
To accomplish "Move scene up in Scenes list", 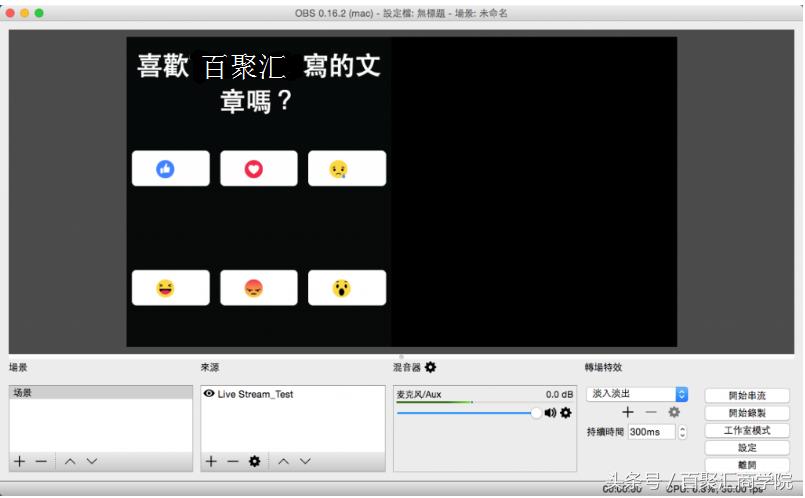I will pos(70,462).
